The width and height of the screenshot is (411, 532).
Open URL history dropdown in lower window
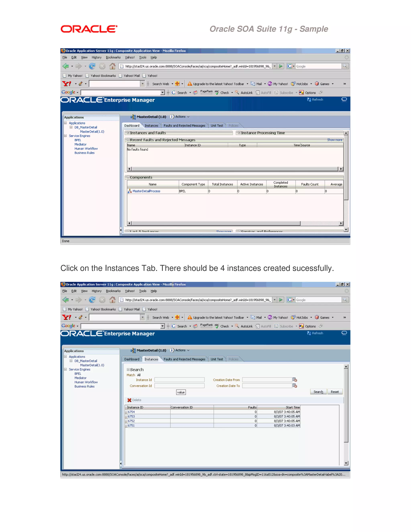(275, 300)
